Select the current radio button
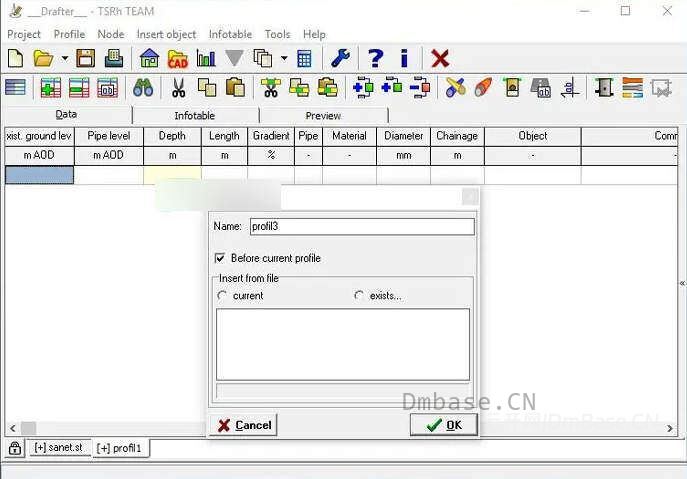 coord(222,296)
